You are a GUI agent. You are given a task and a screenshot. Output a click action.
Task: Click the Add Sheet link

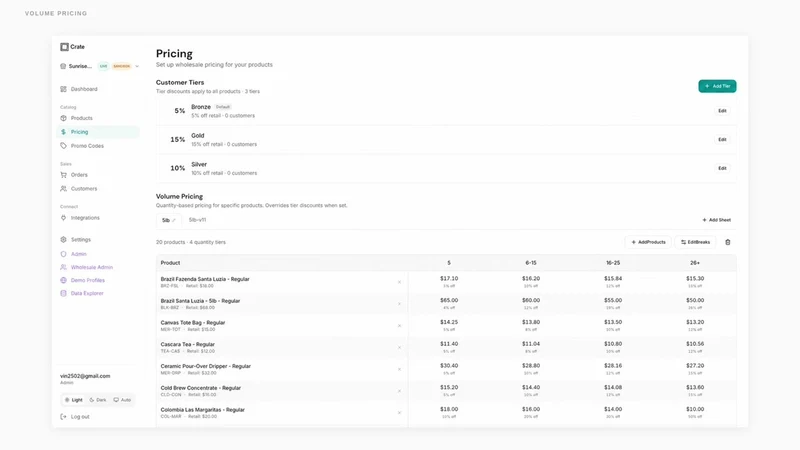(x=716, y=220)
